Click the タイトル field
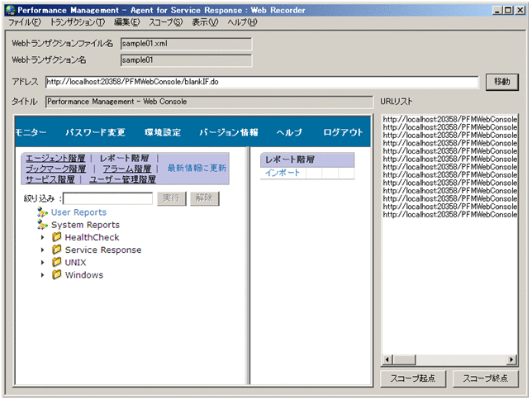Screen dimensions: 532x400 coord(209,102)
